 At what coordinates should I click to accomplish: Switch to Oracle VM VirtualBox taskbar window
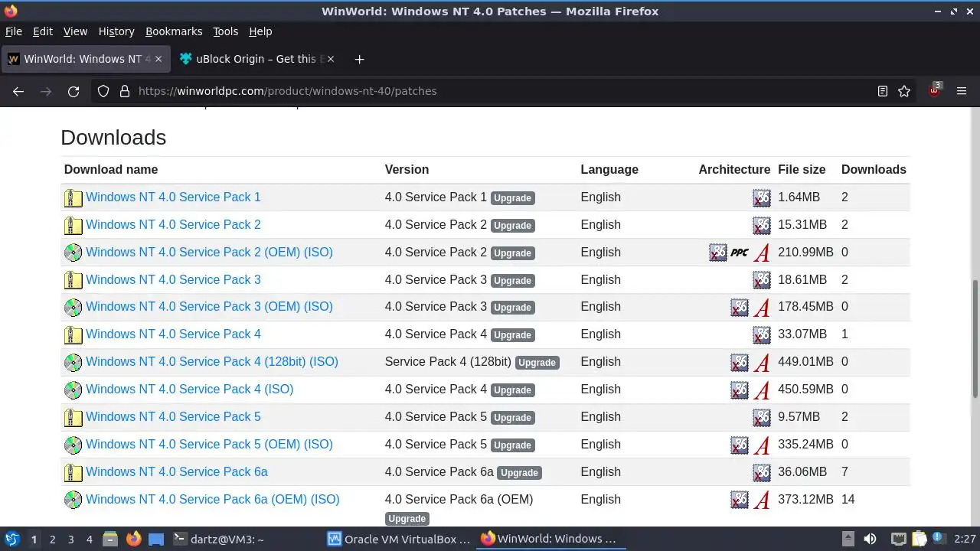point(399,540)
